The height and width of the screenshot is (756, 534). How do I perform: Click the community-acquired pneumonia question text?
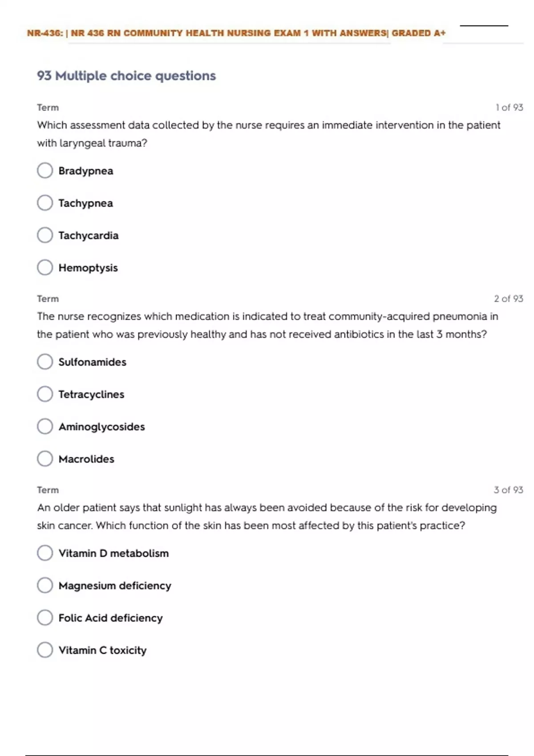click(267, 325)
